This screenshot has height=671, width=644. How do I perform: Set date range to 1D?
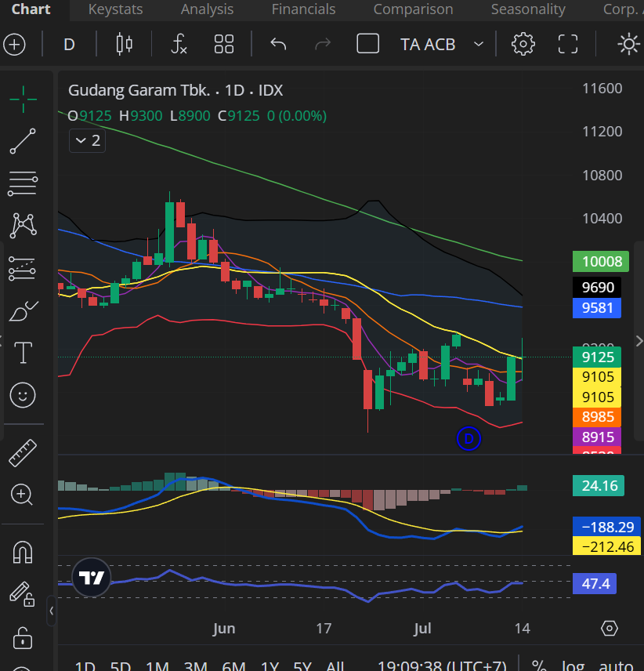(85, 666)
